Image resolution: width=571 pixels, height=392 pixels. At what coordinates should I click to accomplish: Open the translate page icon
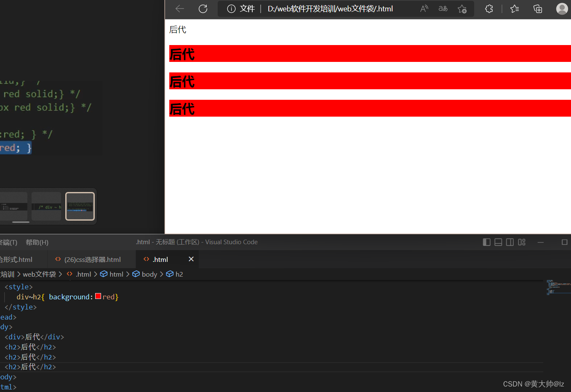(443, 9)
